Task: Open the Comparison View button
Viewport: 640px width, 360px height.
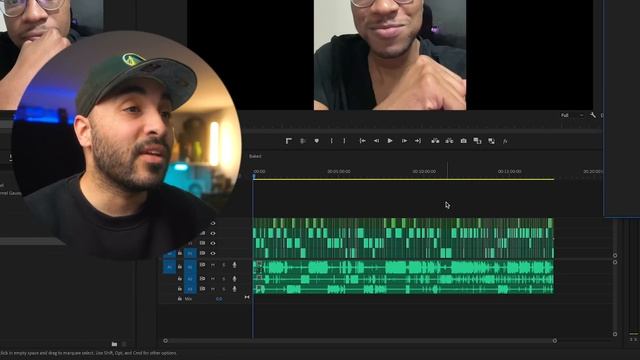Action: 477,141
